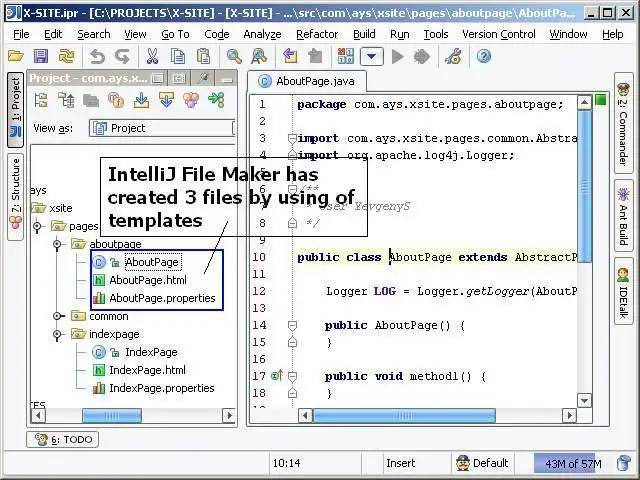The height and width of the screenshot is (480, 640).
Task: Switch to the AboutPage.java editor tab
Action: click(x=307, y=81)
